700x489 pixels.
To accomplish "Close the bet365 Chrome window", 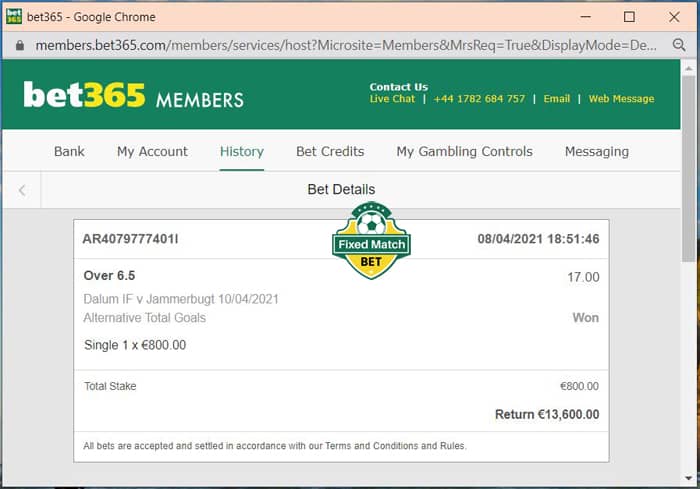I will pyautogui.click(x=674, y=17).
